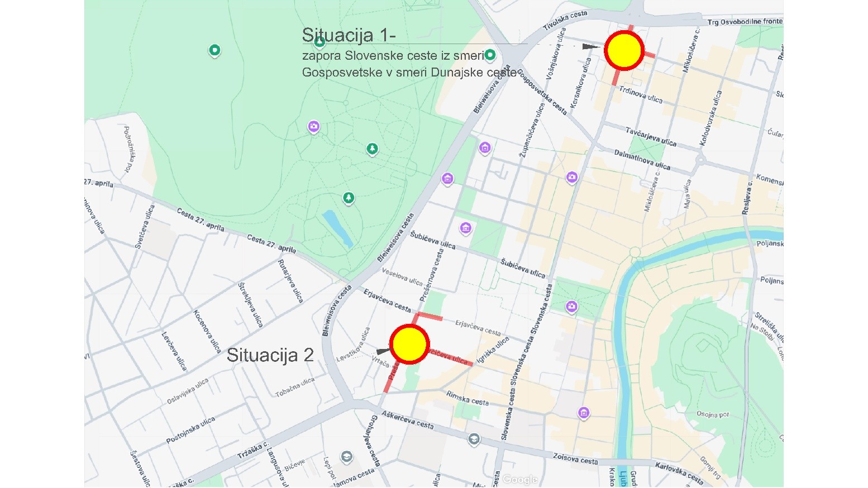
Task: Click the Gosposvetska cesta street label
Action: tap(542, 92)
